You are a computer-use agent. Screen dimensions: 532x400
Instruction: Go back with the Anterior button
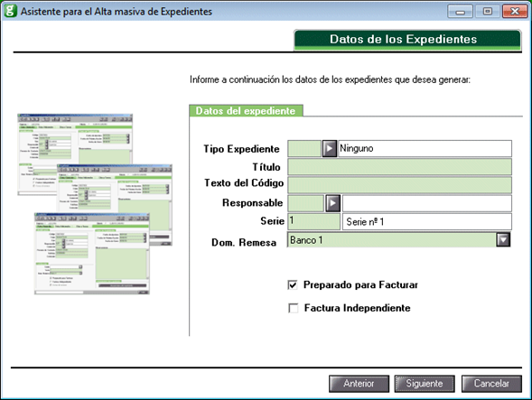click(359, 384)
